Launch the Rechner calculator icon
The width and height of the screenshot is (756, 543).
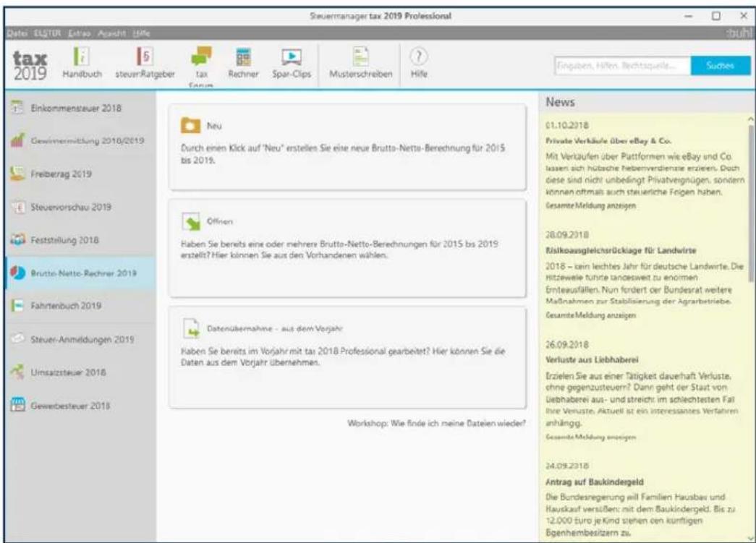(x=243, y=57)
